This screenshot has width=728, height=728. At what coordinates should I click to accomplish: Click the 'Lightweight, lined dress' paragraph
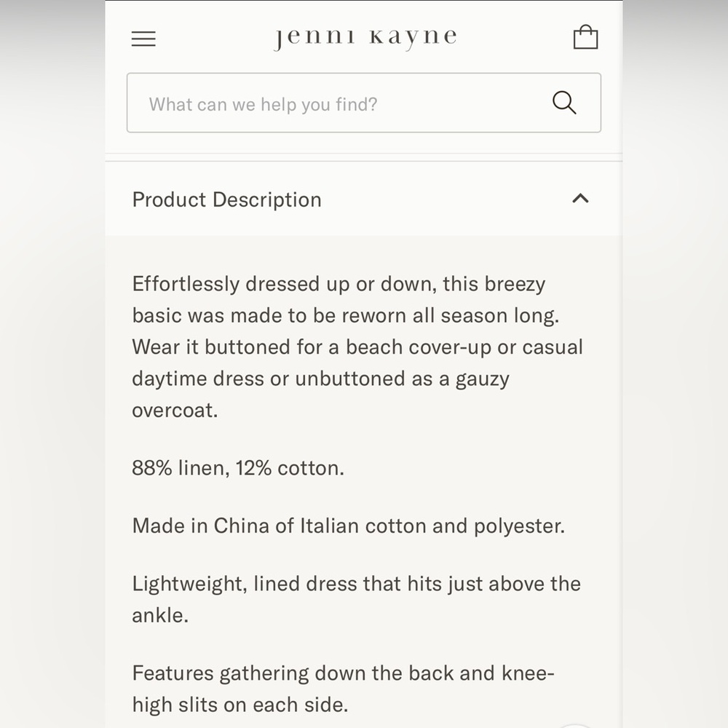coord(356,599)
